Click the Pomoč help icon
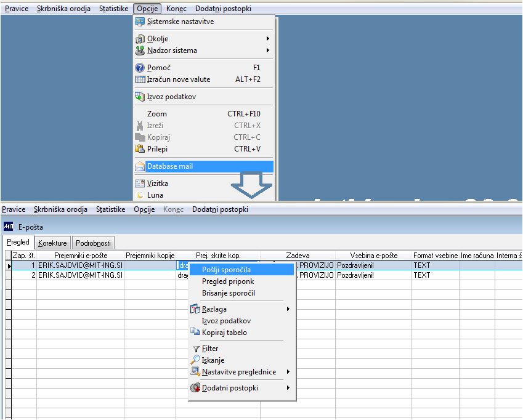 140,68
